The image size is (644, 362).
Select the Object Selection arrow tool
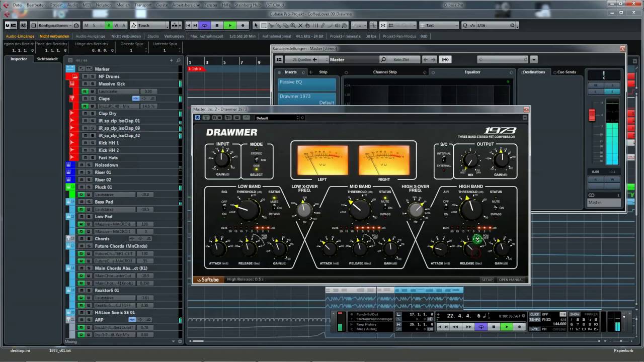(x=256, y=25)
